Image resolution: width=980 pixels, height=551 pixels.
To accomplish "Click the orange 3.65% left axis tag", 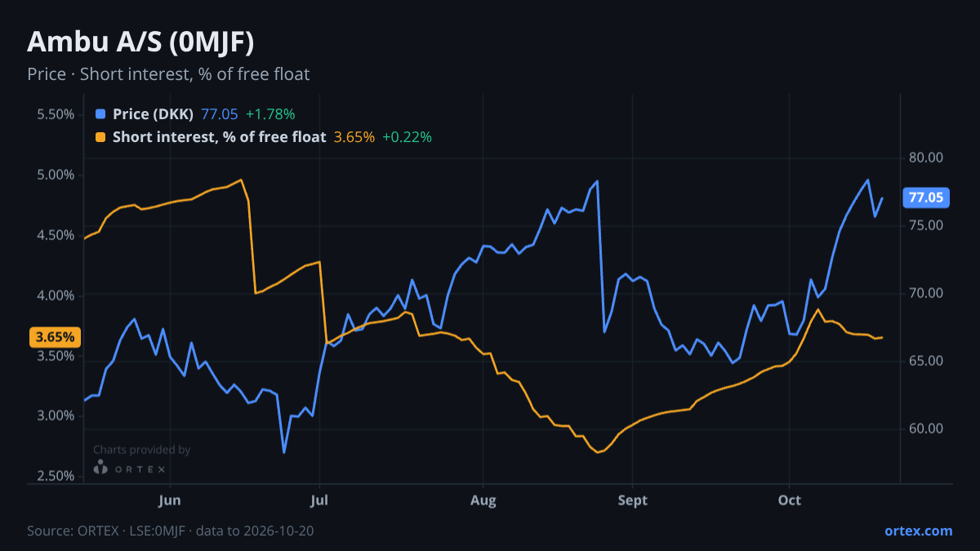I will 55,337.
